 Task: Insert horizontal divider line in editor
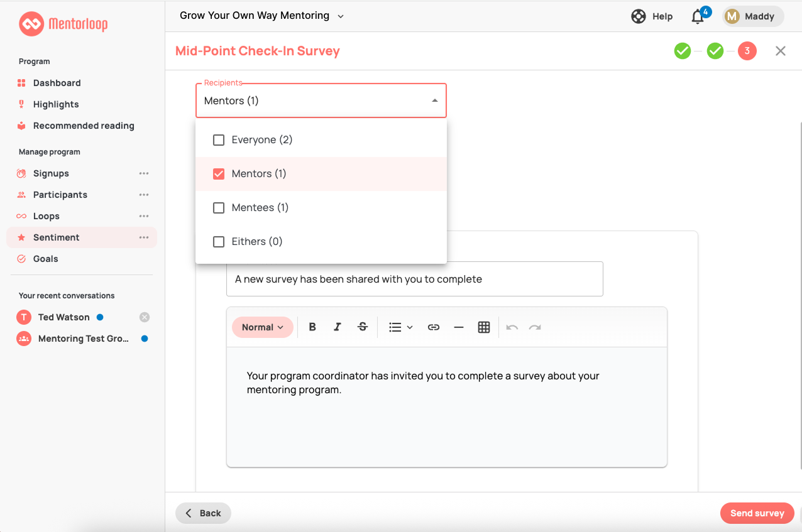pyautogui.click(x=459, y=327)
